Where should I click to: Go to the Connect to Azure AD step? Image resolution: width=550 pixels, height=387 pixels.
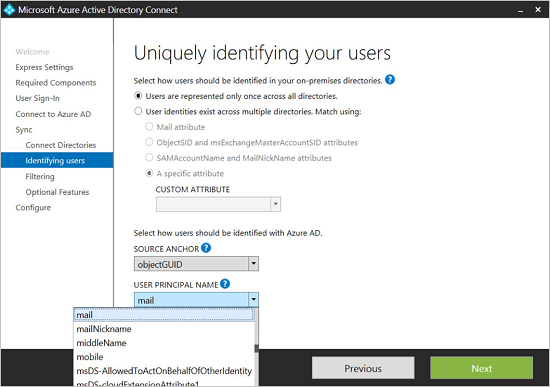click(x=53, y=114)
